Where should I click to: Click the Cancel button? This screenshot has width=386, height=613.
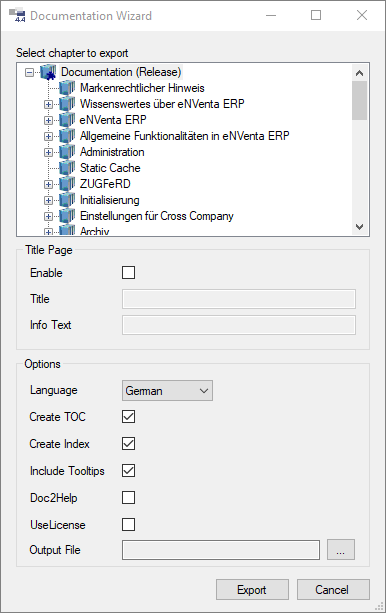click(333, 590)
